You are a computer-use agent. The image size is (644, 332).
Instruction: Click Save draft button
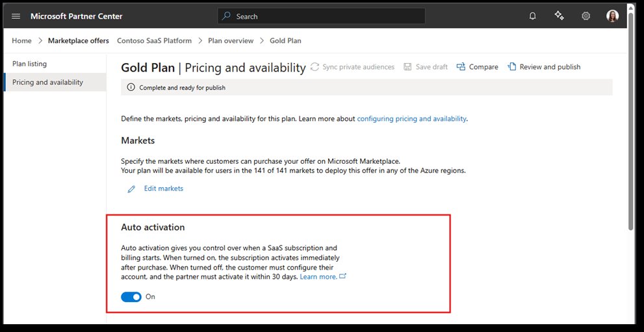coord(426,67)
